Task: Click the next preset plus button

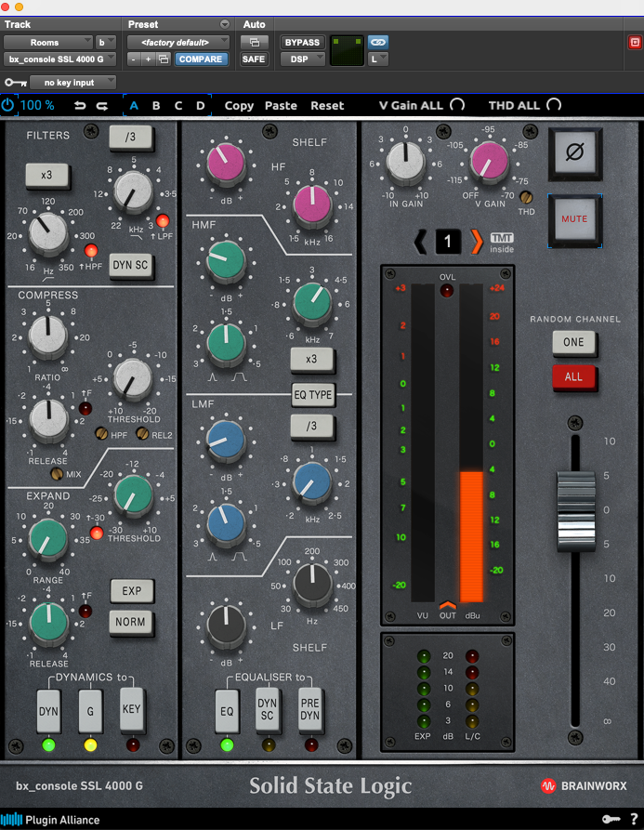Action: point(148,59)
